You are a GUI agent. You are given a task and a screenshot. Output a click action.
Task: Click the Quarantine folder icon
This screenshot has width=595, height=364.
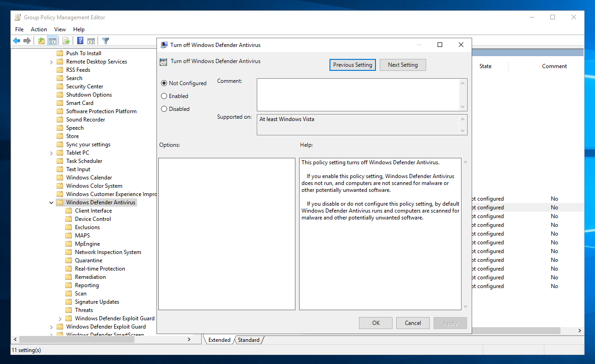tap(69, 260)
